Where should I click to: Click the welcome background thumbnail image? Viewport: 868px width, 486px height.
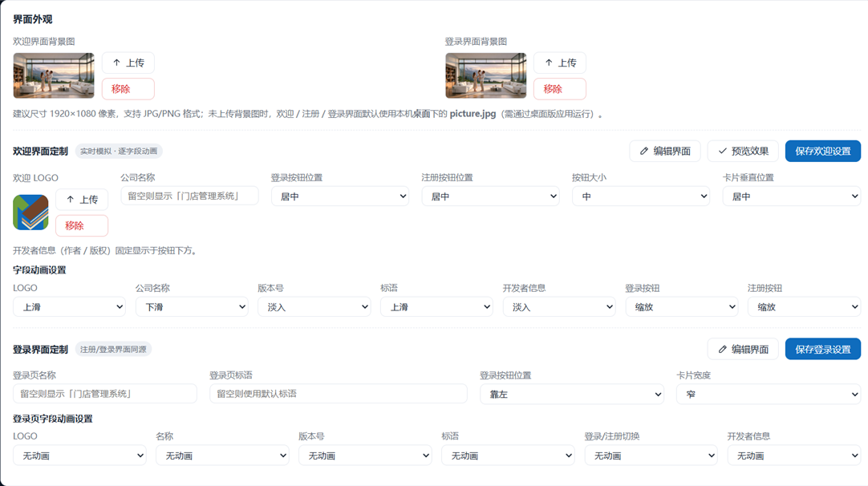pyautogui.click(x=54, y=76)
